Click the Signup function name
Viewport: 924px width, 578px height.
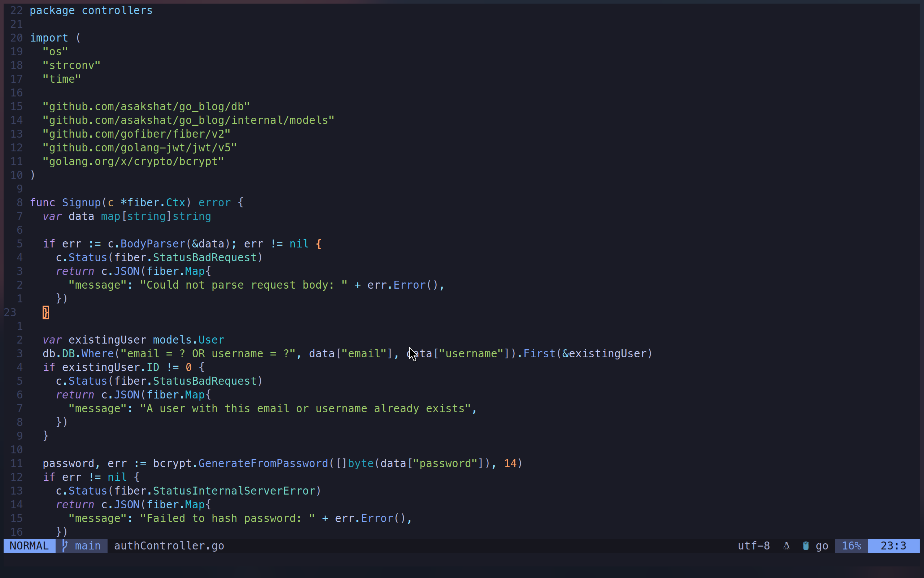(x=81, y=203)
